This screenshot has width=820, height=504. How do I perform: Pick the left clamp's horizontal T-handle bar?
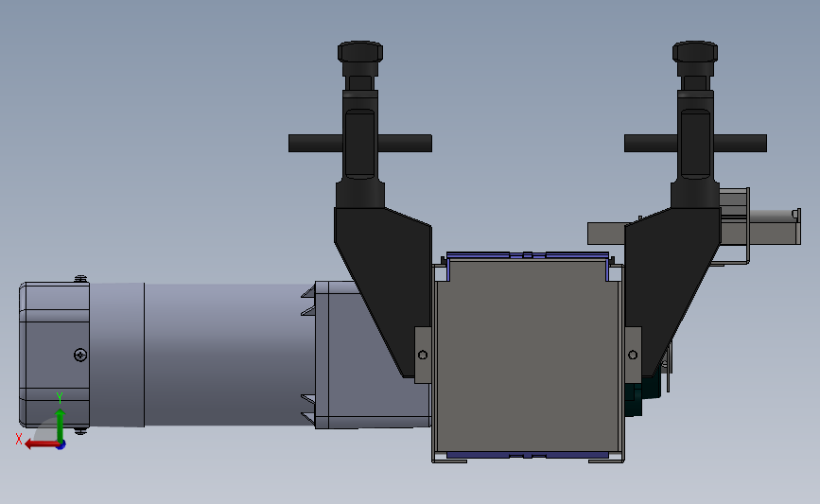click(x=360, y=143)
